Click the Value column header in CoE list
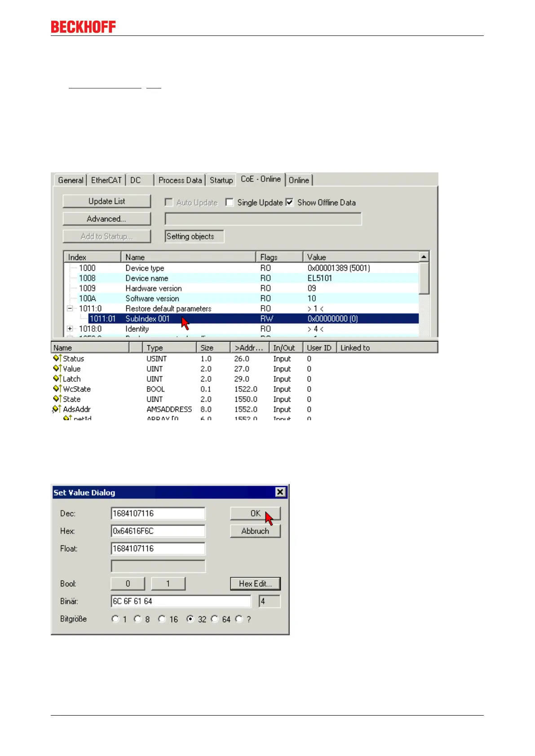Screen dimensions: 535x756 coord(361,257)
